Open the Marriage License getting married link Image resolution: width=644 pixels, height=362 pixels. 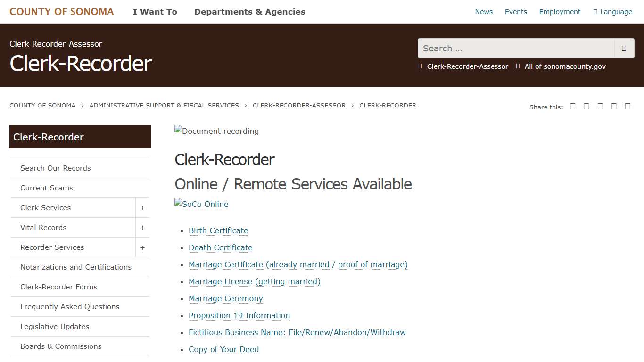255,281
